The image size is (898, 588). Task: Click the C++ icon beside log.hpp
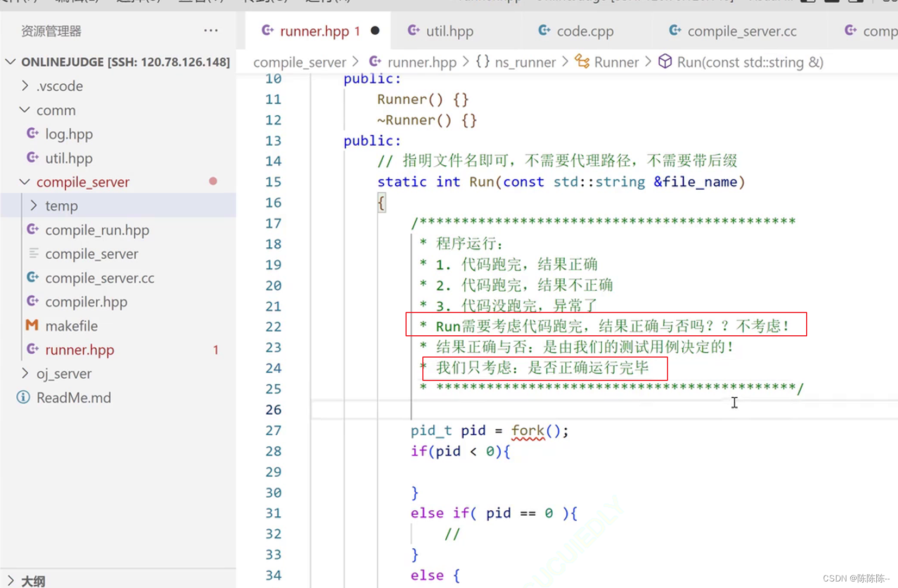(33, 133)
